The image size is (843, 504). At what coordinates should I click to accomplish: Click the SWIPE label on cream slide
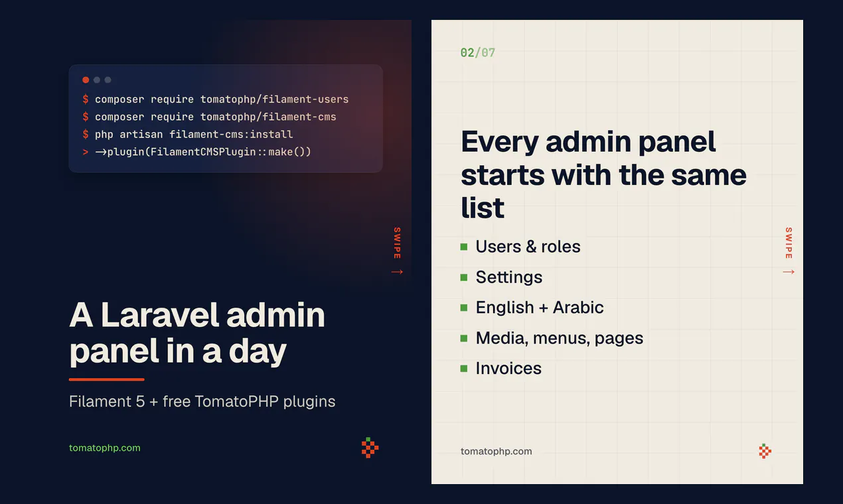click(789, 243)
